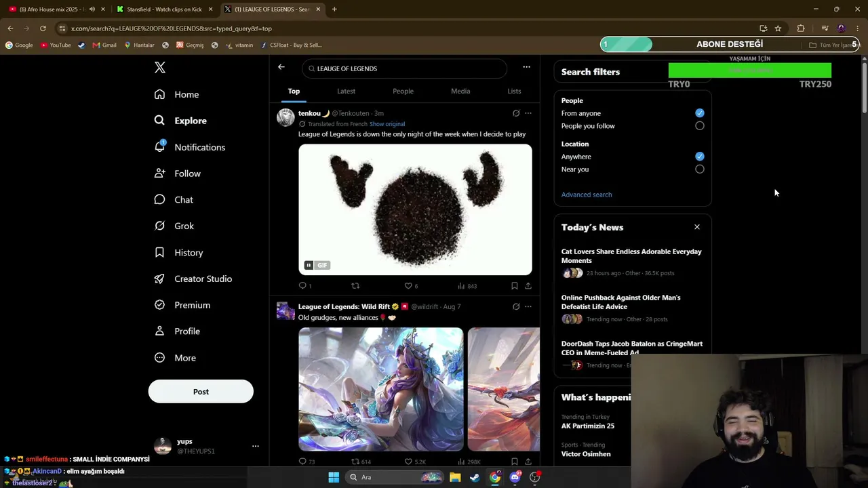Viewport: 868px width, 488px height.
Task: Bookmark tenkou's post
Action: click(x=515, y=286)
